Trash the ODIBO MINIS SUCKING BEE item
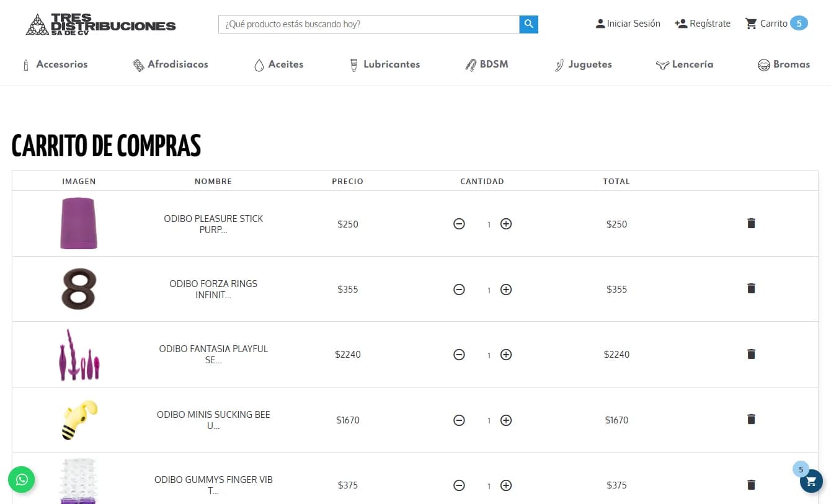 [x=751, y=419]
